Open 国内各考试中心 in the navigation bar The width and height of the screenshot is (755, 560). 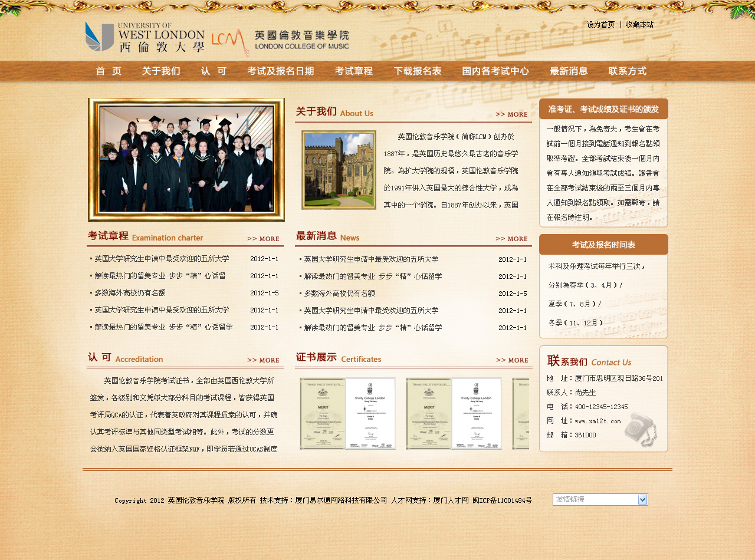pos(495,71)
